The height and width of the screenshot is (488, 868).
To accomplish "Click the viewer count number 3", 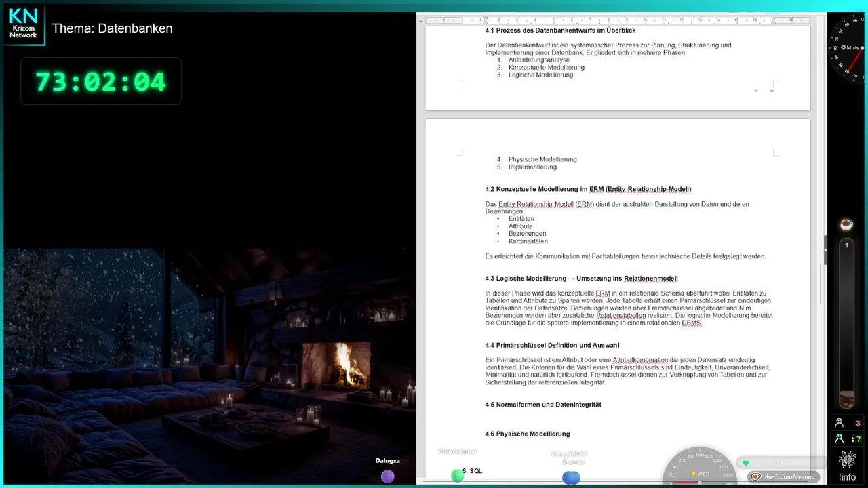I will pos(858,424).
